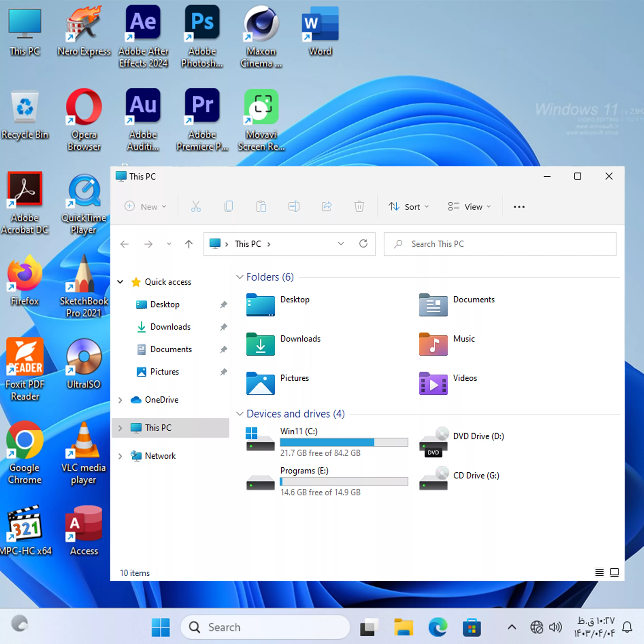Viewport: 644px width, 644px height.
Task: Open the New item menu button
Action: (145, 207)
